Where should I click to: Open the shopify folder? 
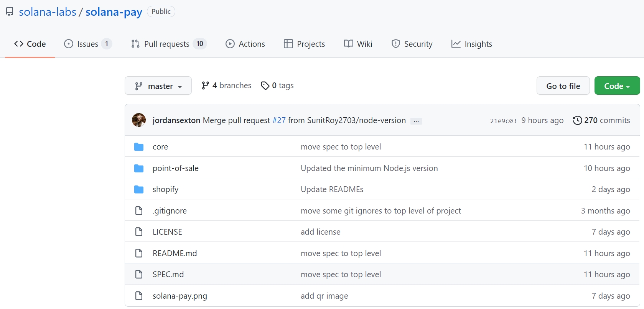(x=165, y=189)
